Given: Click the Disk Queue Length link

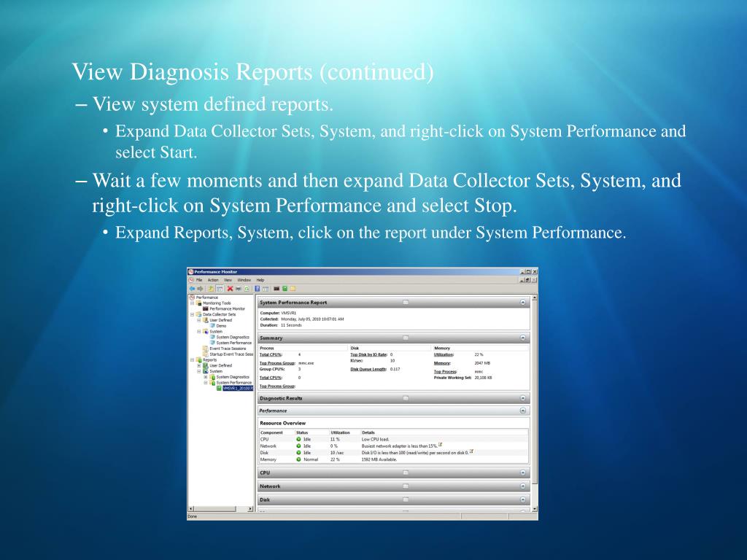Looking at the screenshot, I should point(368,369).
